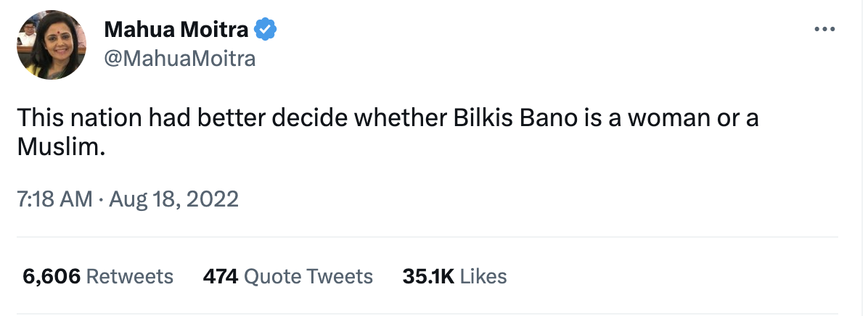Click the Aug 18, 2022 date
The width and height of the screenshot is (868, 316).
click(x=174, y=199)
